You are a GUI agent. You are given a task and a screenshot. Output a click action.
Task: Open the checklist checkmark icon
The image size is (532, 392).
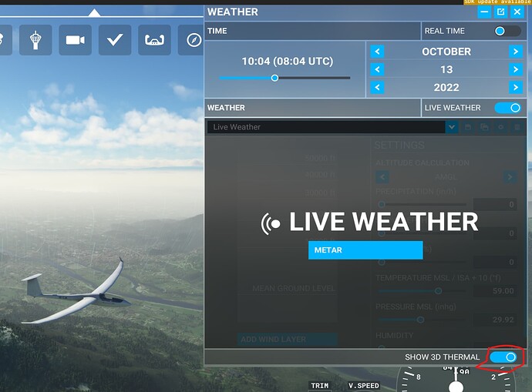115,40
